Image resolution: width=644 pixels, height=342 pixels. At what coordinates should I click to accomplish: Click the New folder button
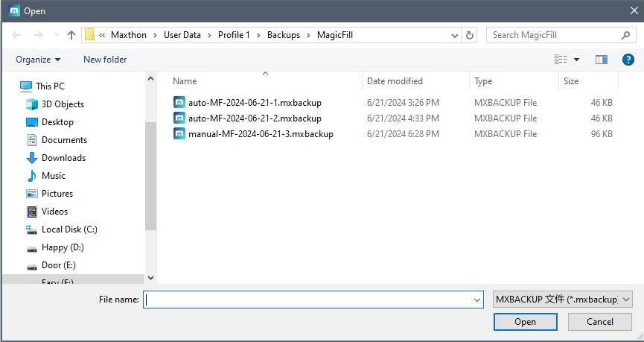point(105,60)
